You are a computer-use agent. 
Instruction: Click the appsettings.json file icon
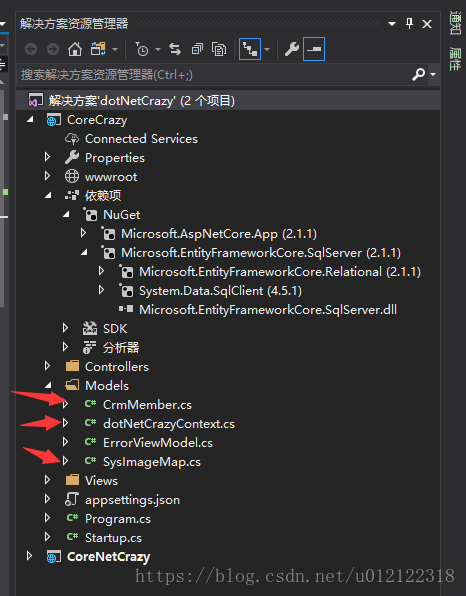(x=72, y=499)
